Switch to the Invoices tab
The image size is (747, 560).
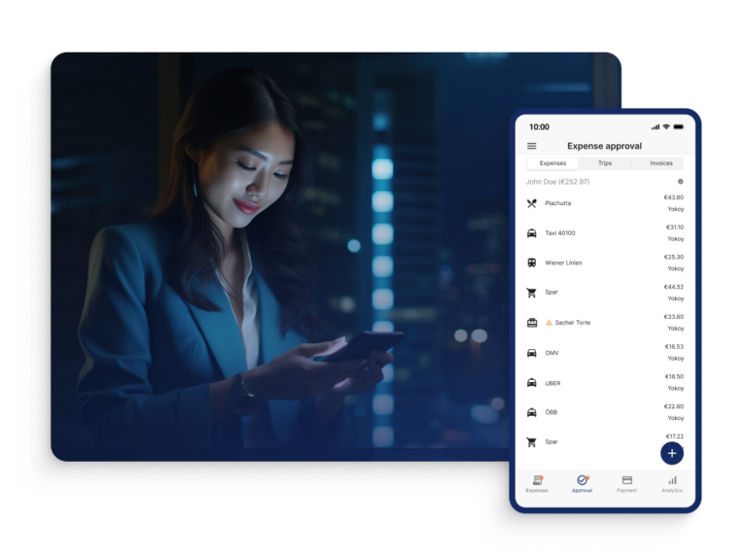pos(661,163)
